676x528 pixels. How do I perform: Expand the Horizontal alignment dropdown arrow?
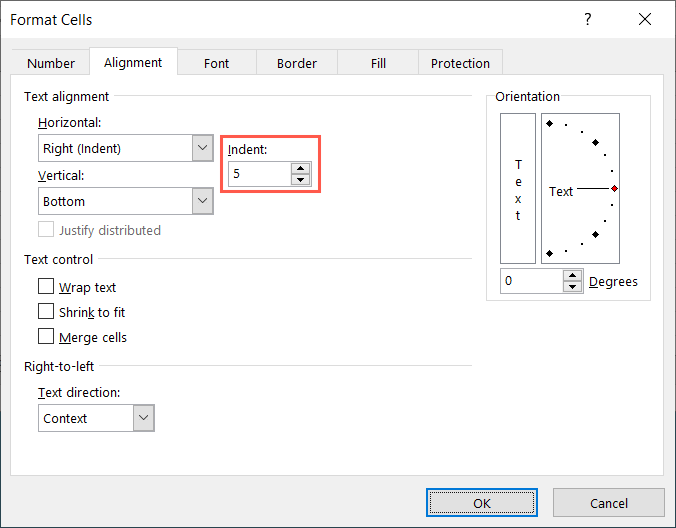point(203,148)
